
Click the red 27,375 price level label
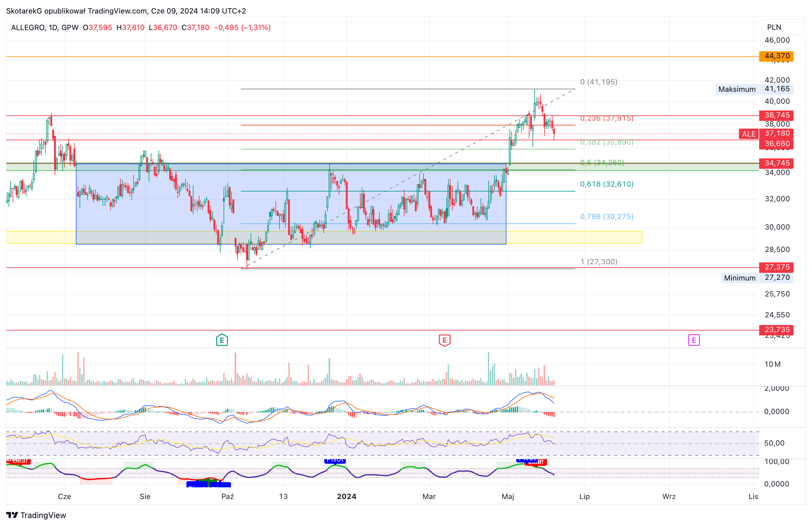tap(776, 267)
